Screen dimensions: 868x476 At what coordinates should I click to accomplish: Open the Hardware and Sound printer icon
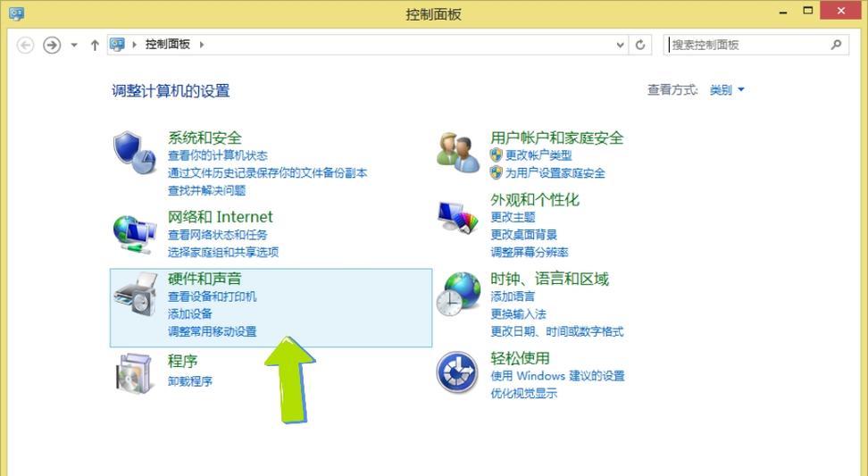point(136,294)
